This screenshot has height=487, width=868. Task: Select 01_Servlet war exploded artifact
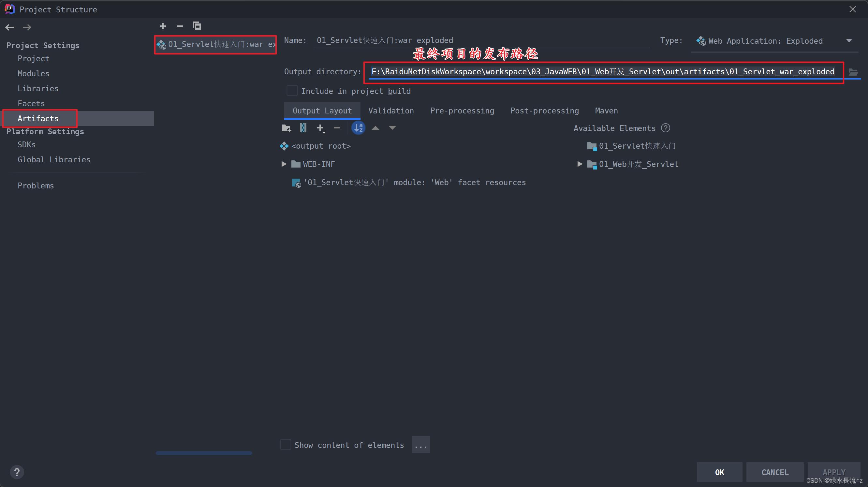pos(216,44)
